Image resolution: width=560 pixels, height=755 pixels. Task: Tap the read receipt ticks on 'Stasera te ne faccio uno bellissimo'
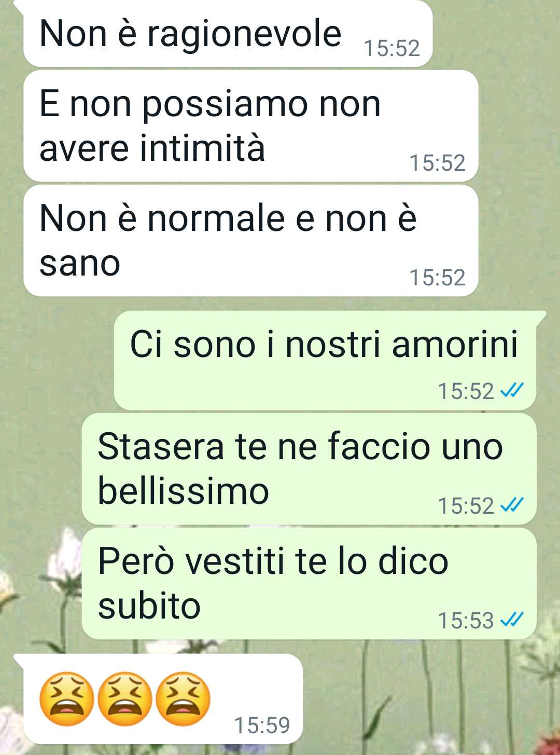pyautogui.click(x=512, y=505)
